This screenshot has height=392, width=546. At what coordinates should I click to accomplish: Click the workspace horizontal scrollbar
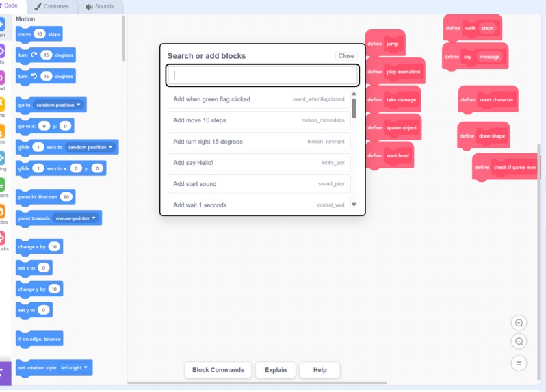pyautogui.click(x=257, y=383)
